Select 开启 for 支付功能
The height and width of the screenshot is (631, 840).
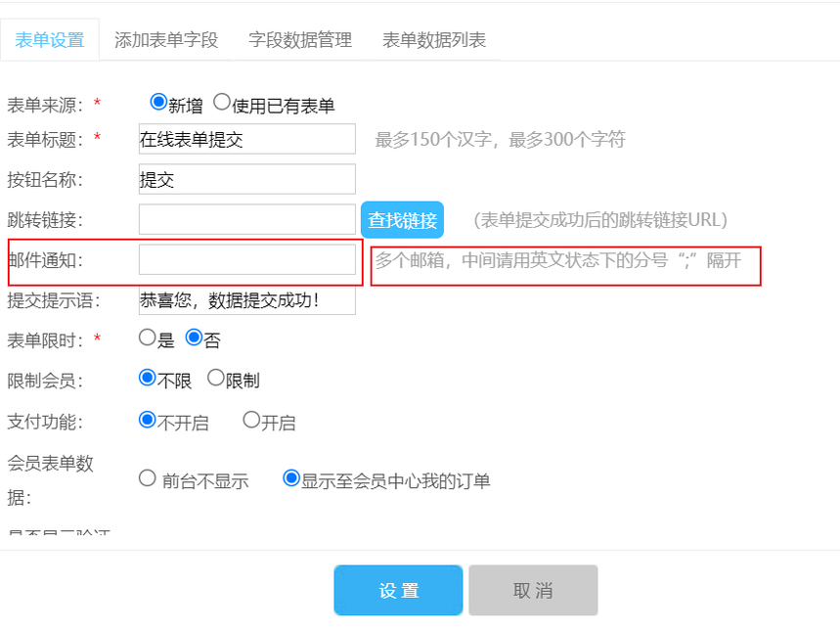pyautogui.click(x=251, y=420)
